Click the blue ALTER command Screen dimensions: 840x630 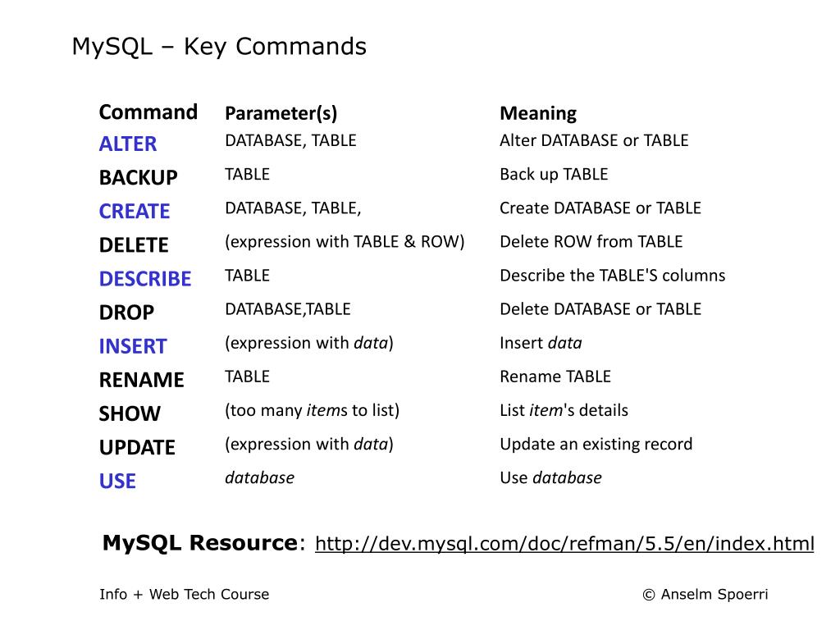(128, 144)
